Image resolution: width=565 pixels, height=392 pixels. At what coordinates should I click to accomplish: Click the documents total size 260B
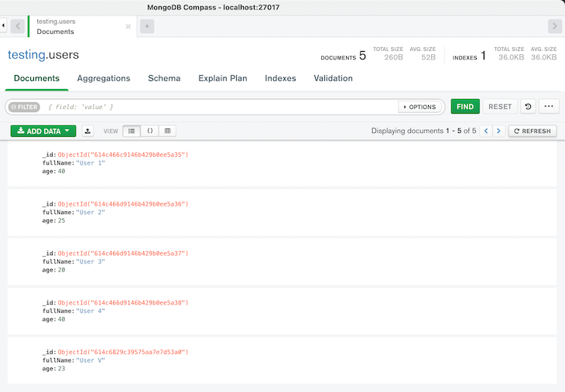click(393, 57)
